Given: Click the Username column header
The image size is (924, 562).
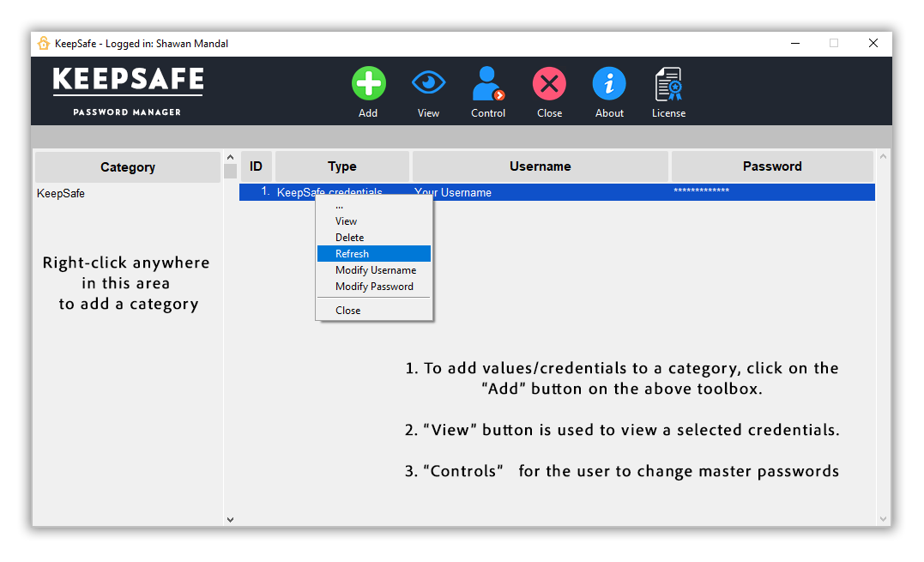Looking at the screenshot, I should point(541,166).
